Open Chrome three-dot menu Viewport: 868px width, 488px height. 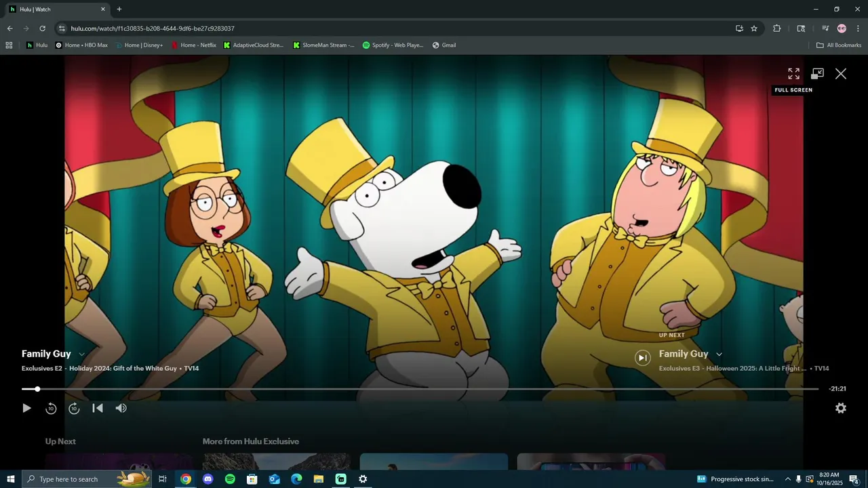(x=858, y=28)
